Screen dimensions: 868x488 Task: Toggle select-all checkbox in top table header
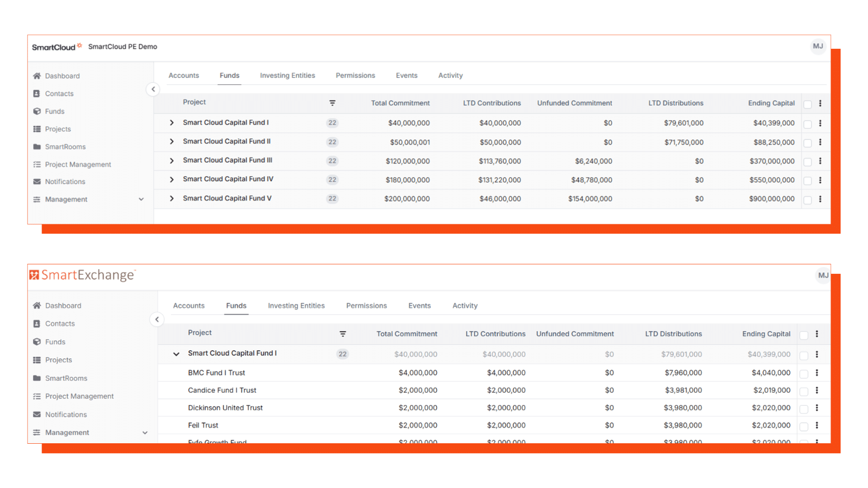tap(807, 104)
